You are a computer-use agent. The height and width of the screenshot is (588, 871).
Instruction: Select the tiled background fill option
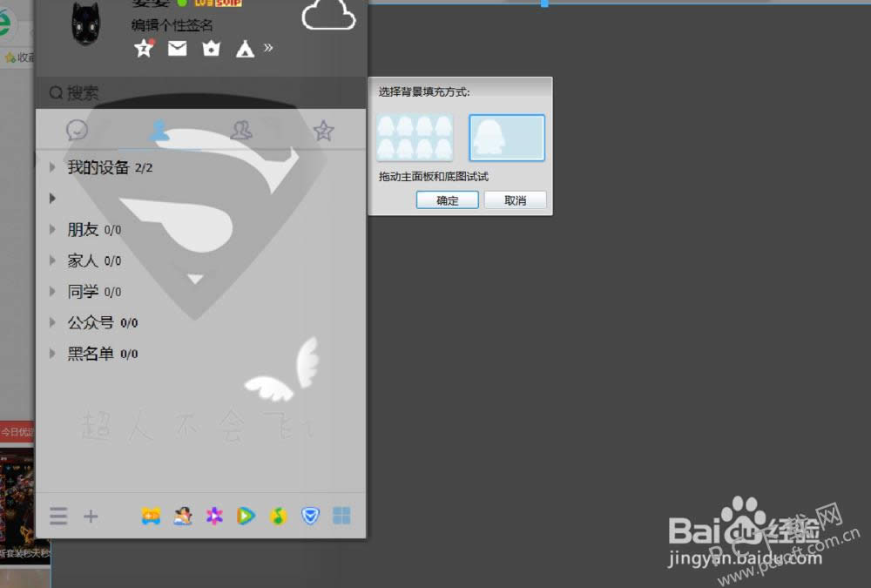click(x=415, y=138)
